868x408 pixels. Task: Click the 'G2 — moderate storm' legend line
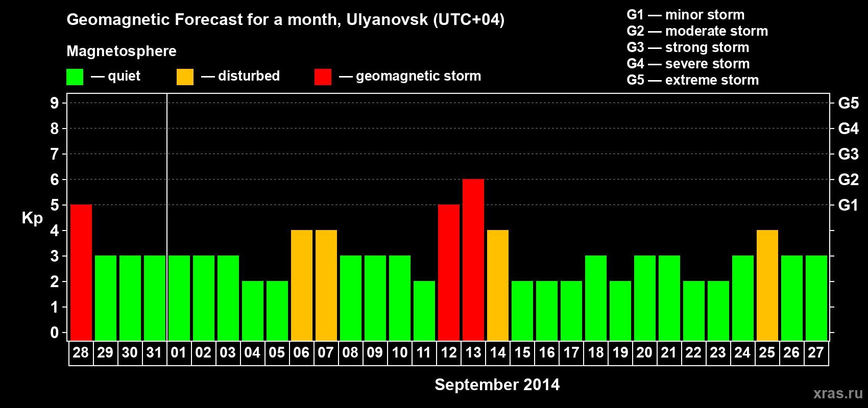tap(697, 31)
